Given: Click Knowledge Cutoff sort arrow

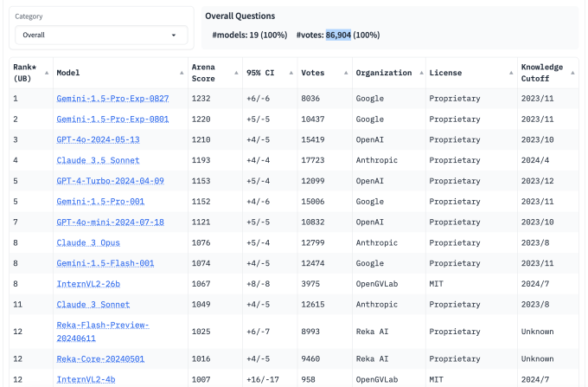Looking at the screenshot, I should 571,73.
